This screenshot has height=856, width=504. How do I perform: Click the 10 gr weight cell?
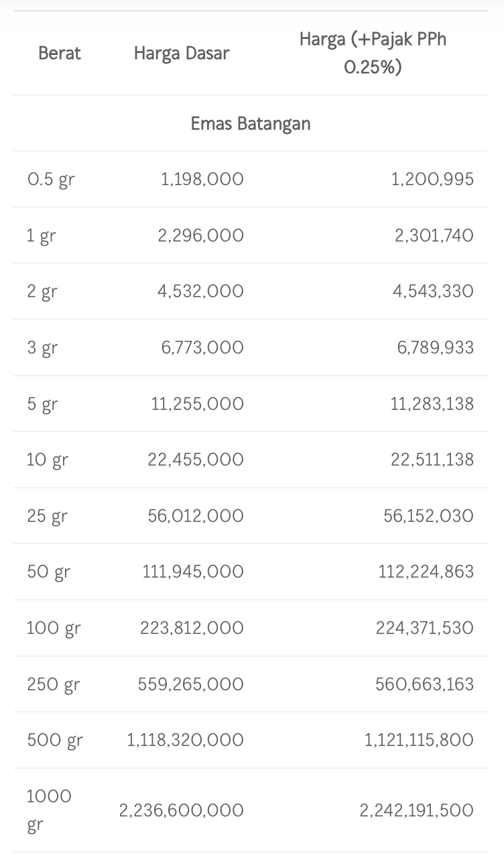tap(48, 460)
